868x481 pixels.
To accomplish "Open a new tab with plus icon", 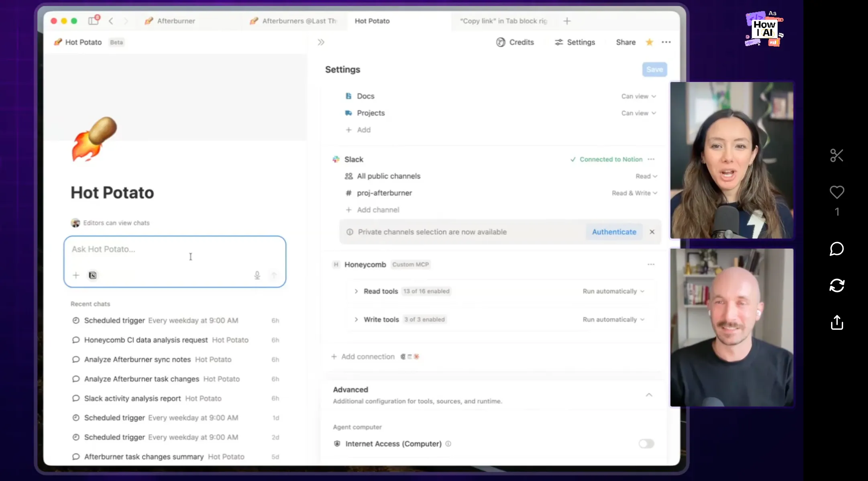I will tap(567, 21).
